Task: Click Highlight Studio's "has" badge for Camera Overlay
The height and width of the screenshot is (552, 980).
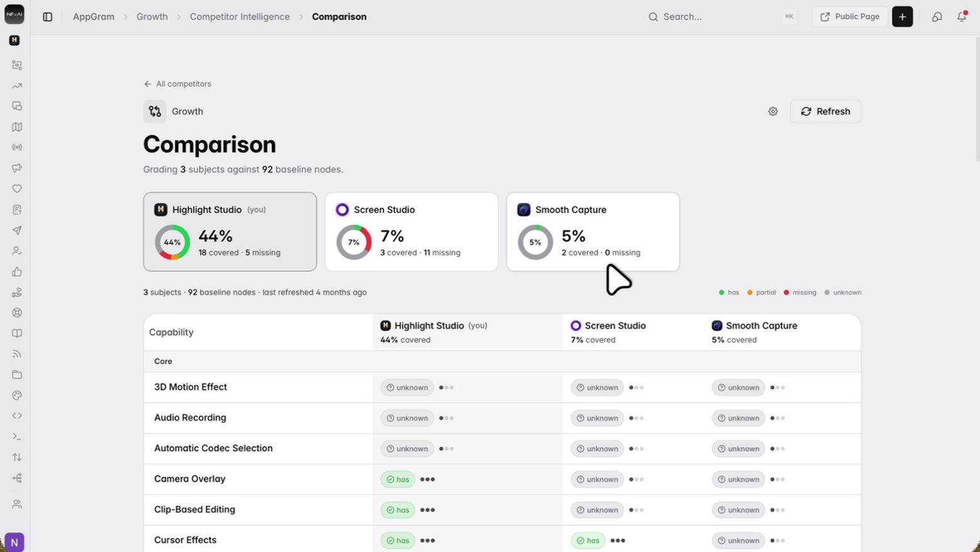Action: point(398,479)
